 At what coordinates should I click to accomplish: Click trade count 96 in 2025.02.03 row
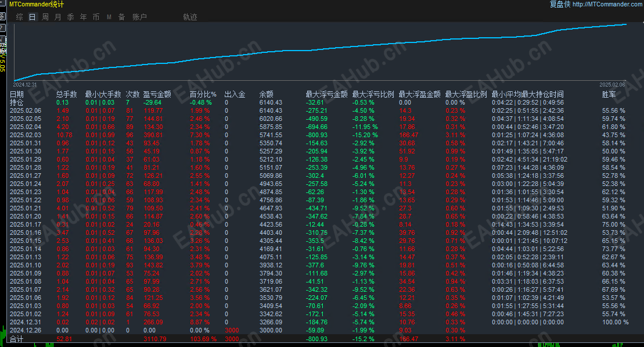pos(129,135)
